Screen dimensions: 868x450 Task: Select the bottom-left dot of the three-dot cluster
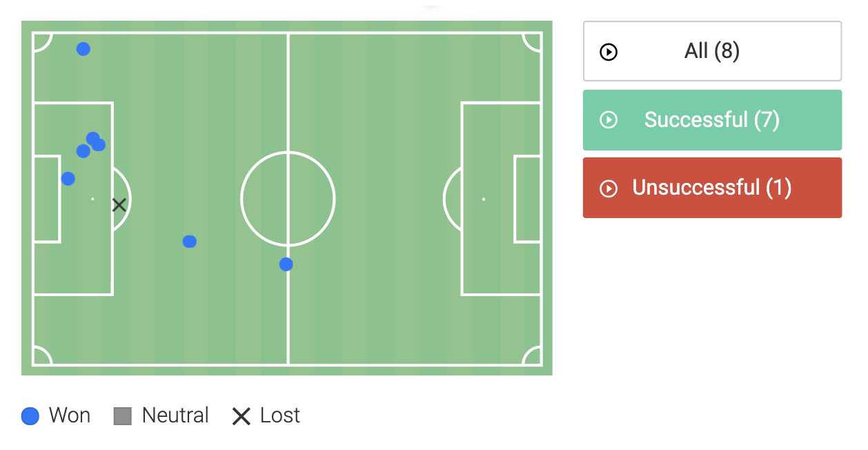click(83, 151)
